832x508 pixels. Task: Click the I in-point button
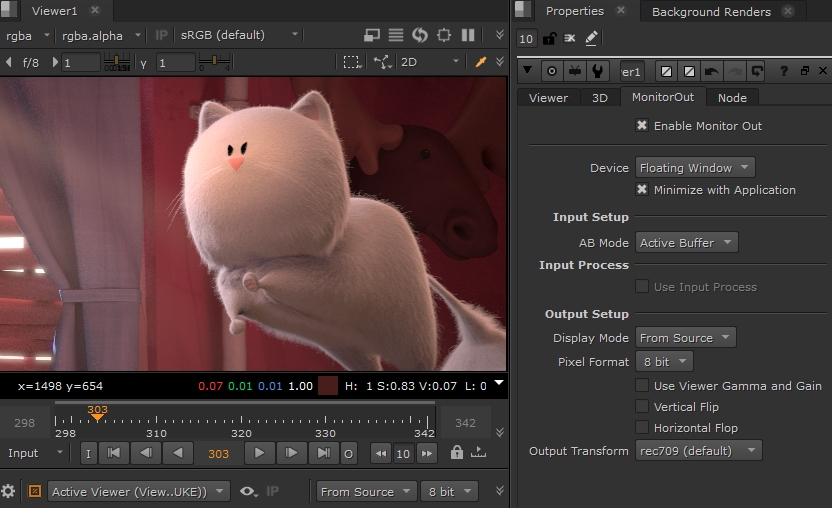click(89, 453)
